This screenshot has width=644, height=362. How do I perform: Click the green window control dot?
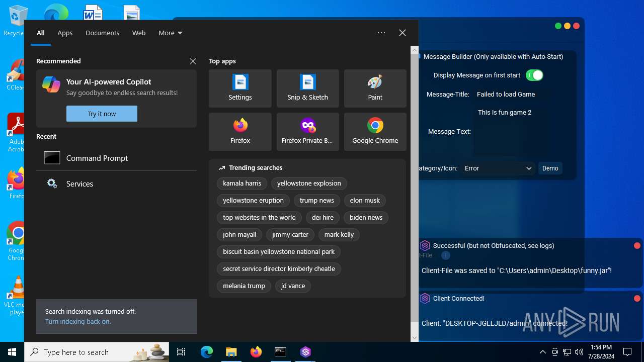(558, 26)
